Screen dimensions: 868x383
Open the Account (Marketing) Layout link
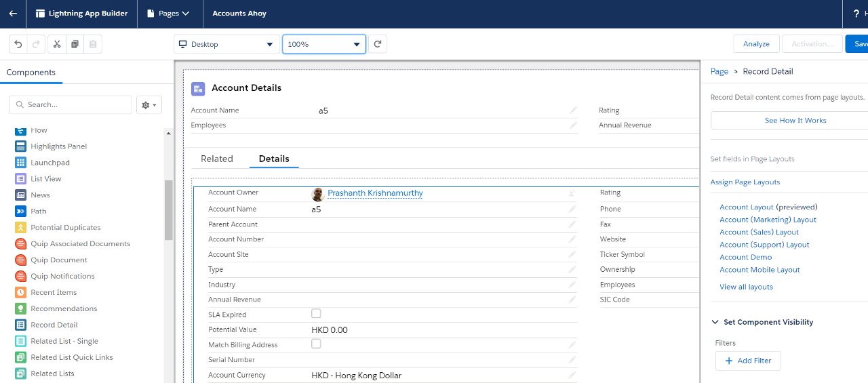click(x=768, y=220)
